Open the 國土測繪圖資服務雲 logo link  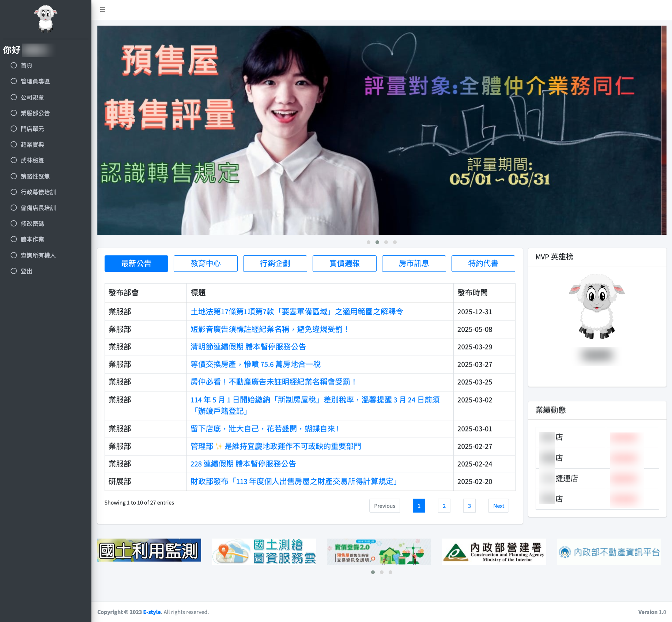pyautogui.click(x=264, y=551)
